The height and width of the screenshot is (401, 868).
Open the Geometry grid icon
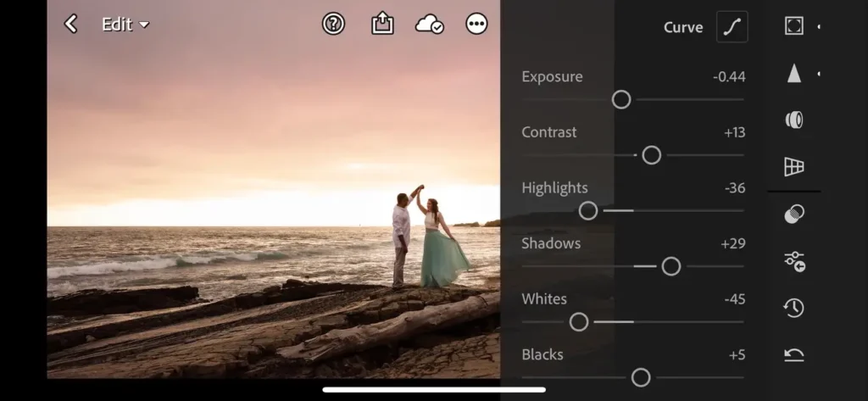[x=793, y=166]
